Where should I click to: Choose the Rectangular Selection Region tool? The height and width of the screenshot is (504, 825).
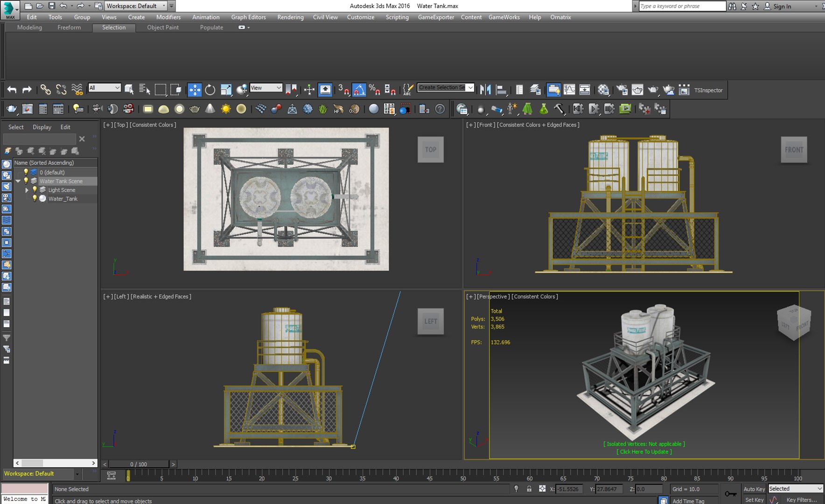161,90
